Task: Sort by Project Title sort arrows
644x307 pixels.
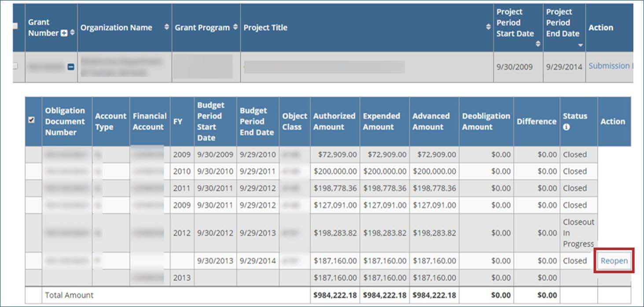Action: tap(488, 27)
